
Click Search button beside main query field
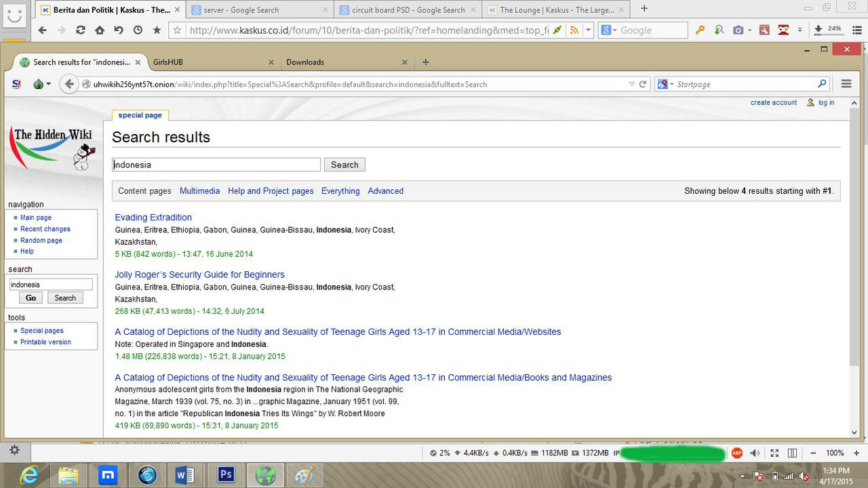tap(344, 165)
